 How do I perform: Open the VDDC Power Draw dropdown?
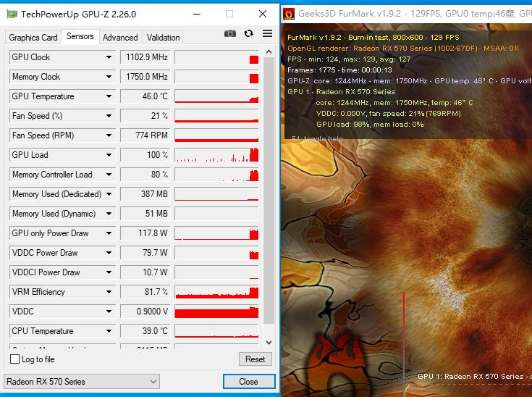[109, 253]
